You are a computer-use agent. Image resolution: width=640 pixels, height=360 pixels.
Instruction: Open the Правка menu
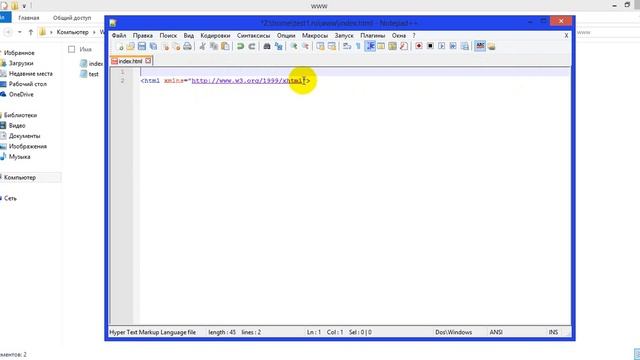pyautogui.click(x=142, y=36)
